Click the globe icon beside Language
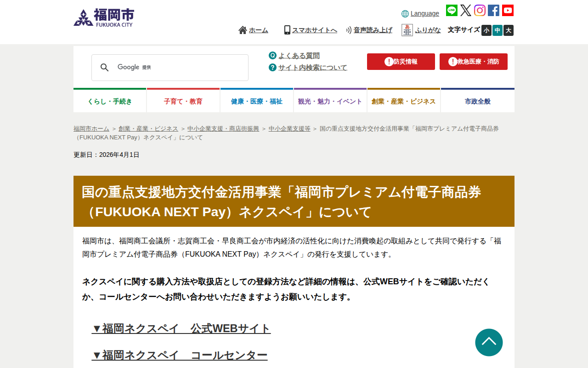This screenshot has height=368, width=588. click(x=405, y=14)
